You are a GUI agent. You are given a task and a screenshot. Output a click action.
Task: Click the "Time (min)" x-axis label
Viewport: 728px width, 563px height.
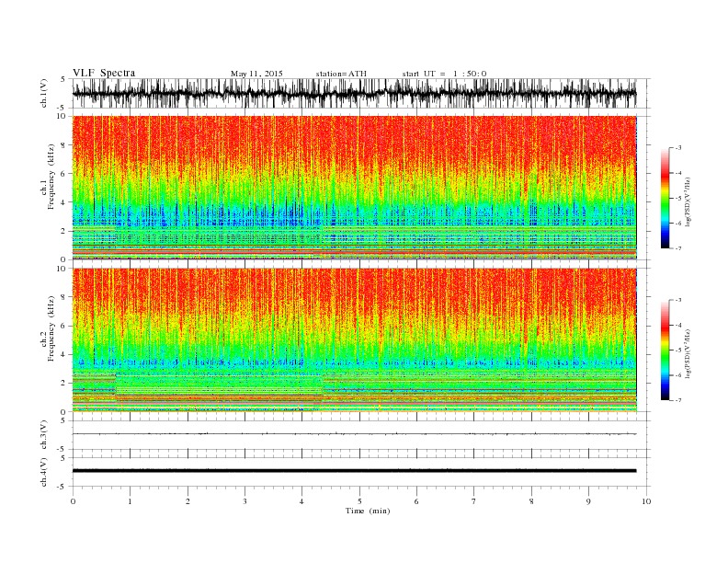coord(368,511)
